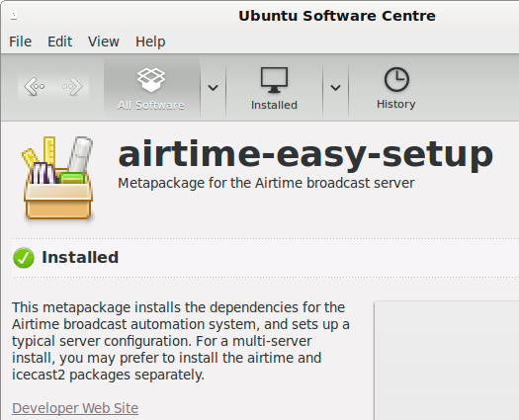519x420 pixels.
Task: Click the airtime-easy-setup package box icon
Action: [x=58, y=178]
